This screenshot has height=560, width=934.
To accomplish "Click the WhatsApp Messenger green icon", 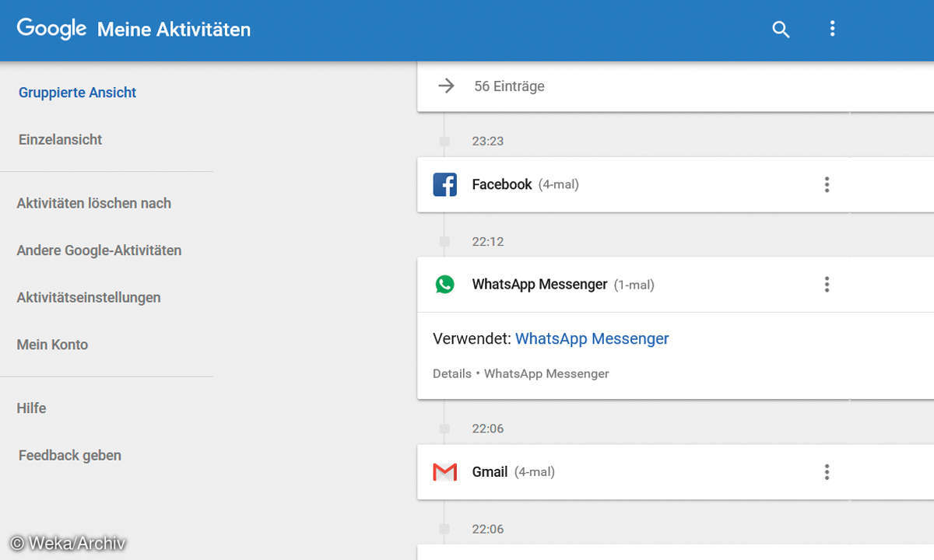I will [445, 285].
